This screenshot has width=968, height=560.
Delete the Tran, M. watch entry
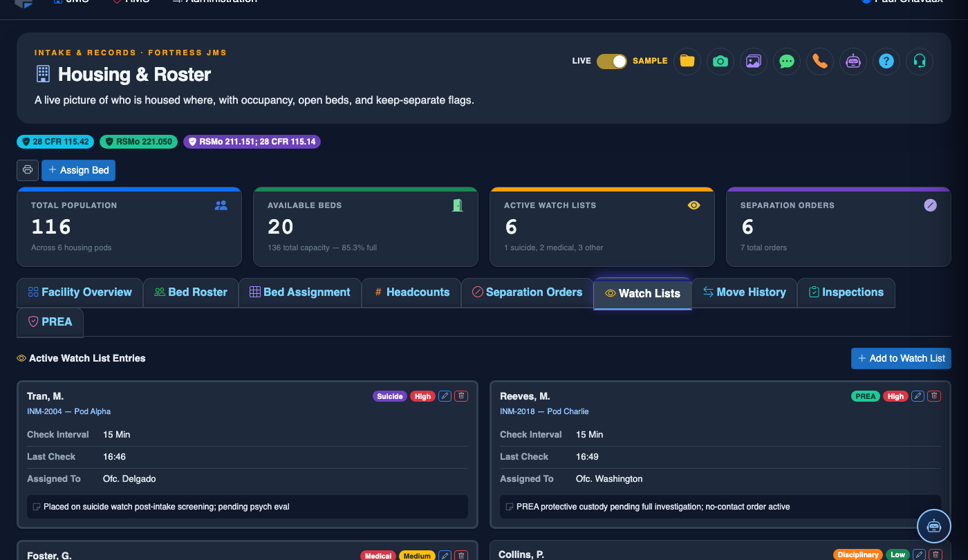pyautogui.click(x=462, y=396)
